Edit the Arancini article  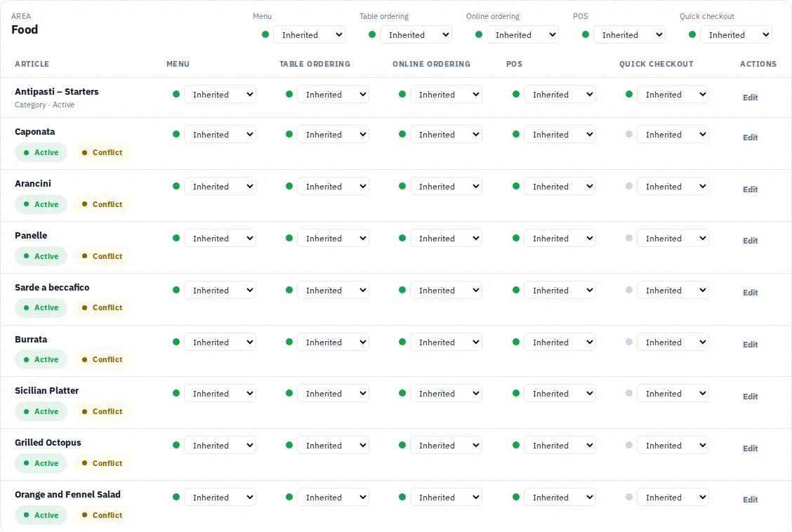pyautogui.click(x=750, y=189)
